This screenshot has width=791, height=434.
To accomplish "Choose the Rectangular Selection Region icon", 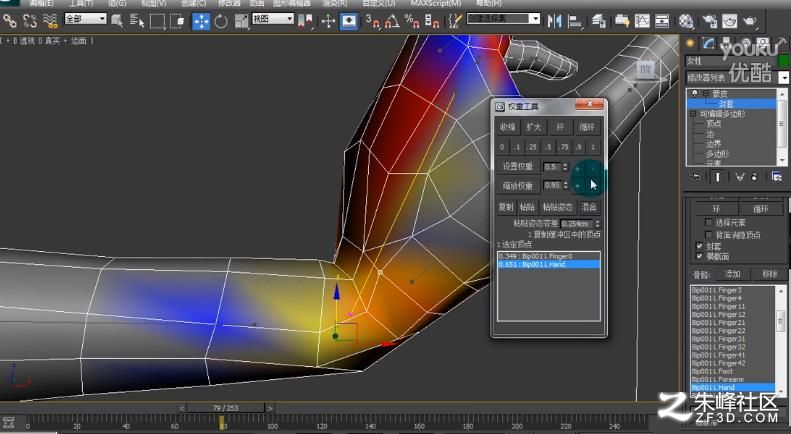I will click(157, 21).
